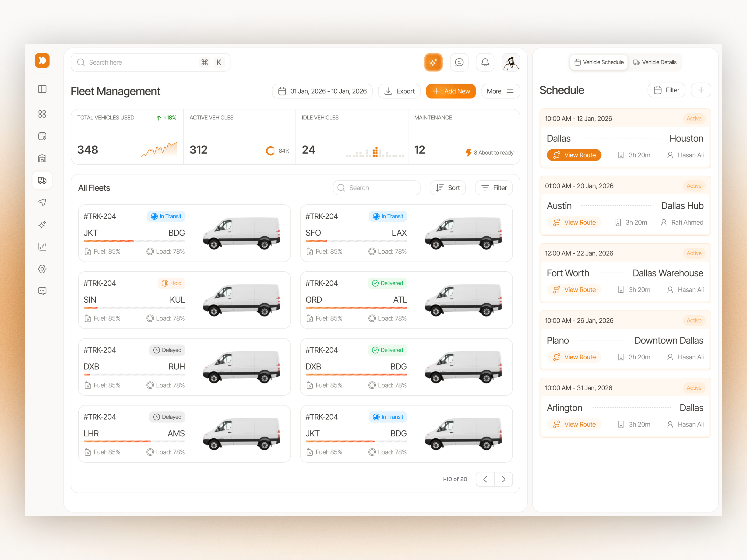Open the warehouse icon in sidebar
This screenshot has height=560, width=747.
[42, 158]
